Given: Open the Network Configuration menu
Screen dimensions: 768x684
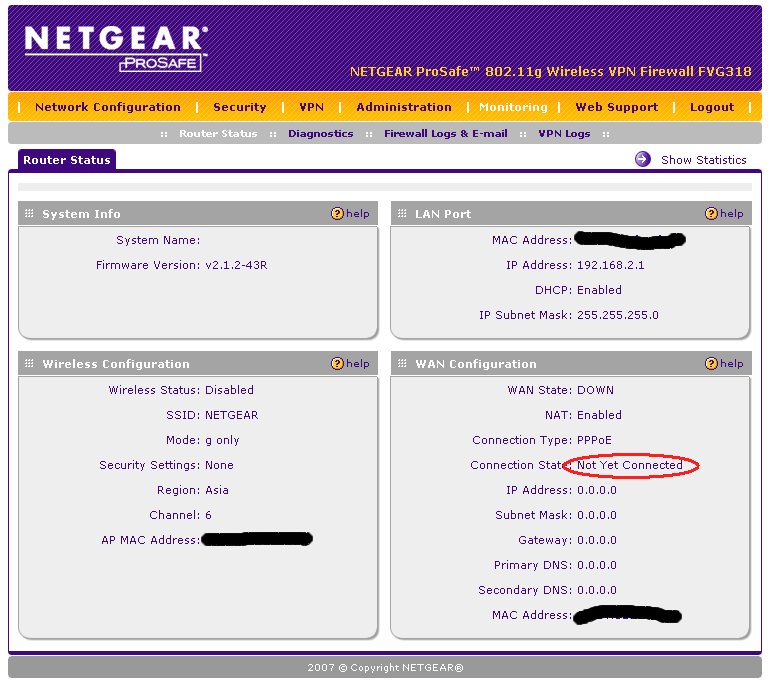Looking at the screenshot, I should point(107,107).
